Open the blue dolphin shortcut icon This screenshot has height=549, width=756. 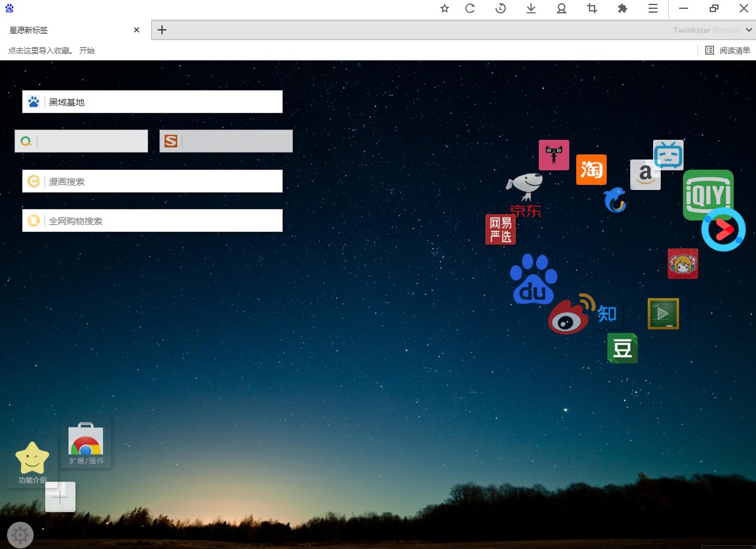pos(615,200)
